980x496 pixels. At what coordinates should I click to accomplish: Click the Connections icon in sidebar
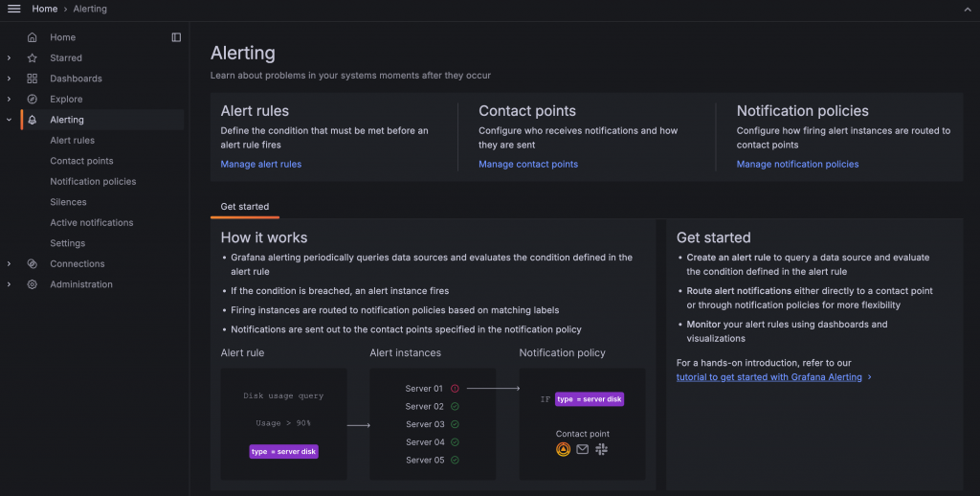(x=33, y=264)
